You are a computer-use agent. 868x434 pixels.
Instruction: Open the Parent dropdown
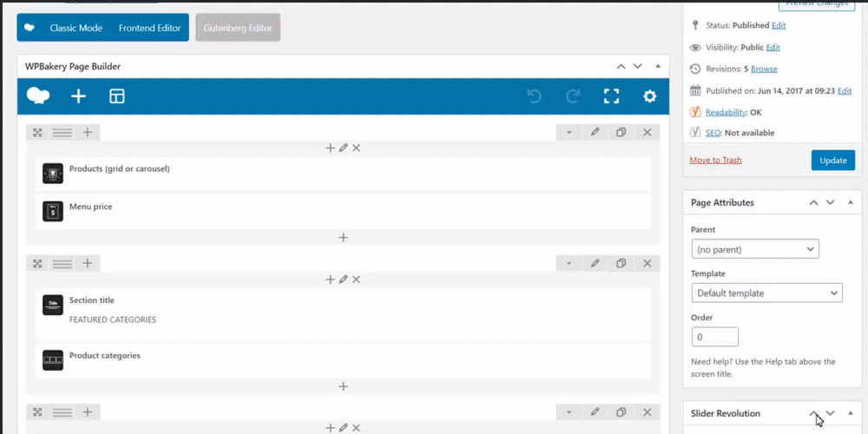[x=755, y=249]
